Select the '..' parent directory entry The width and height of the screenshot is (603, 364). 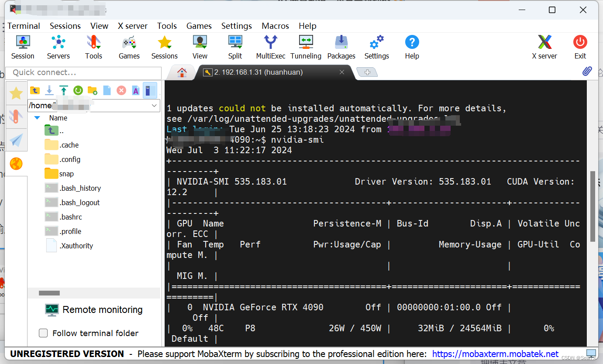[55, 130]
